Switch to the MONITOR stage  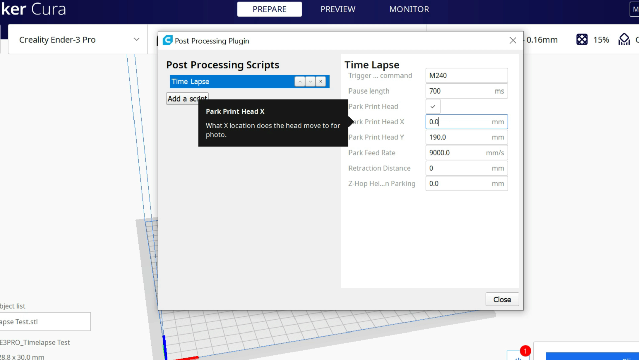pyautogui.click(x=409, y=9)
